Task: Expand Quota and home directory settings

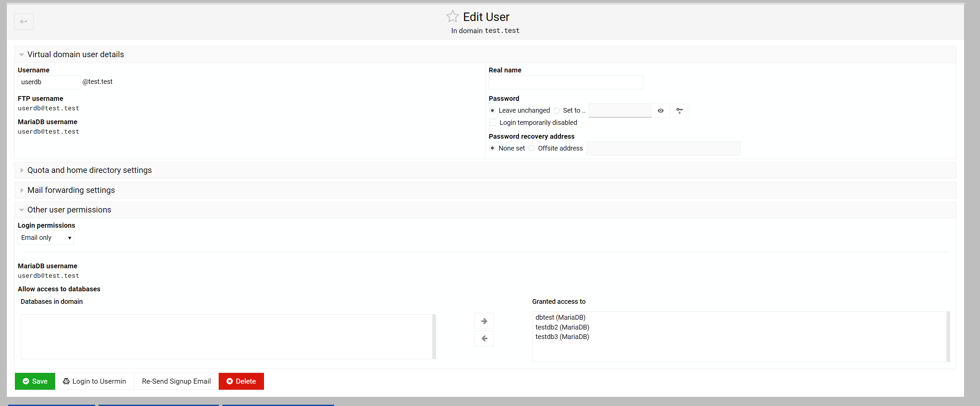Action: point(485,170)
